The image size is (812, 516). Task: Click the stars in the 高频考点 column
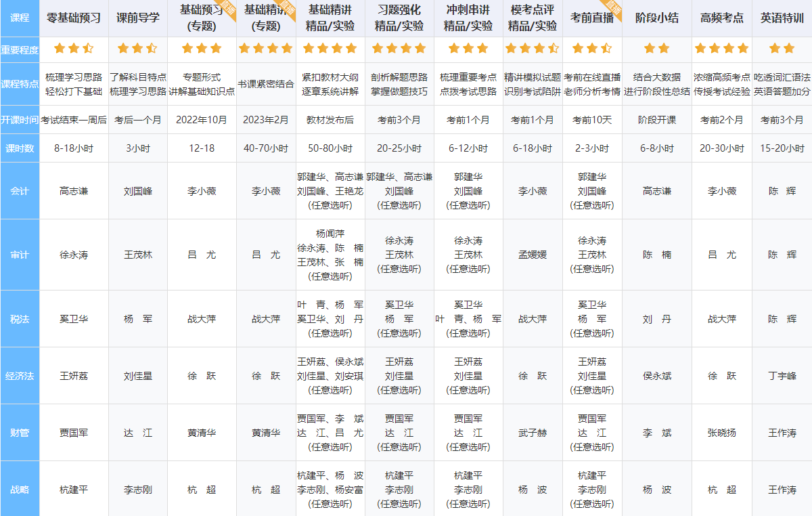pos(721,48)
